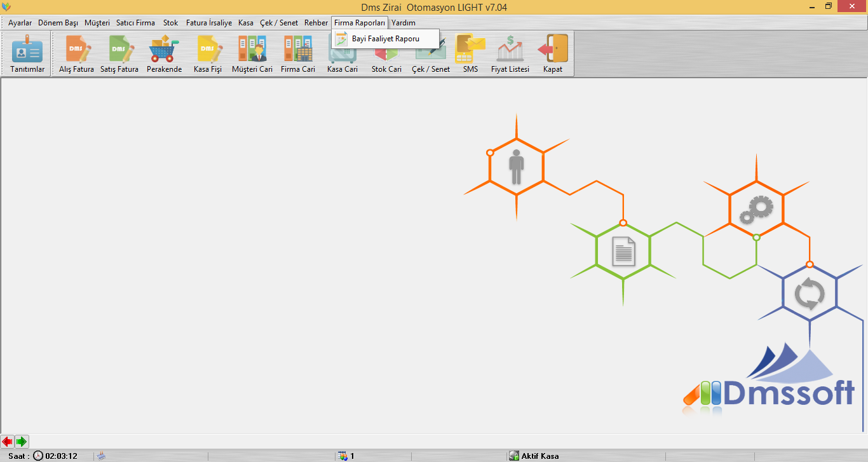The image size is (868, 462).
Task: Open the Alış Fatura icon
Action: [x=76, y=54]
